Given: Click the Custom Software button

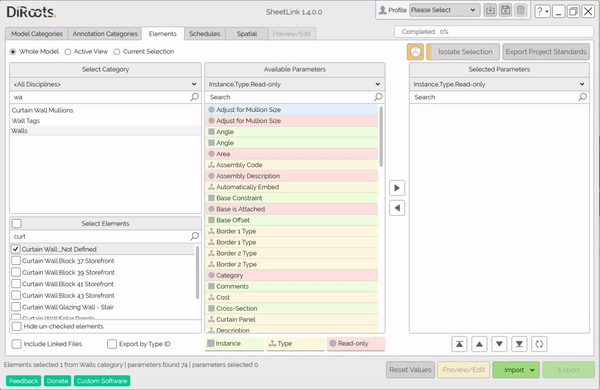Looking at the screenshot, I should pos(102,381).
